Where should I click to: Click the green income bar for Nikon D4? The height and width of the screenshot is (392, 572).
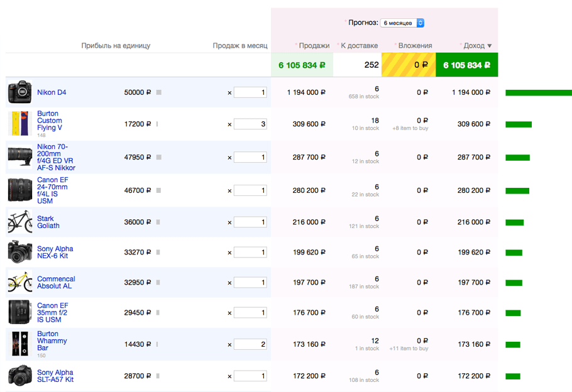tap(539, 93)
